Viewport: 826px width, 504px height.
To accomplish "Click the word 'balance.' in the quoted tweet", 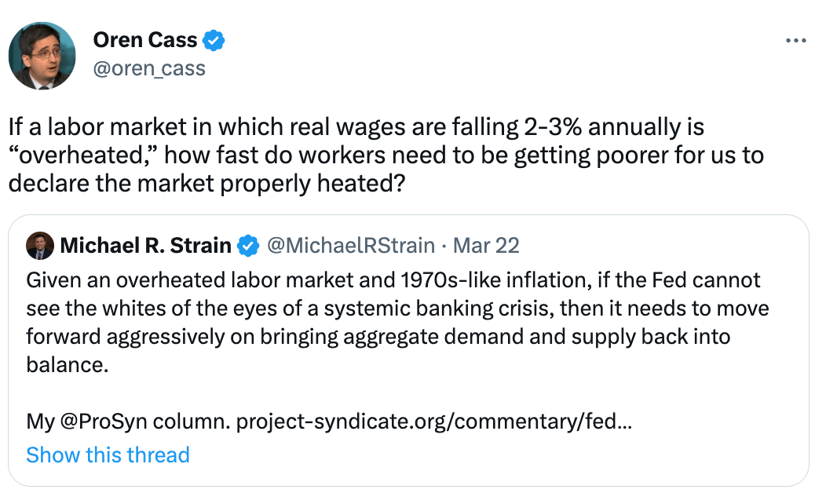I will pos(67,365).
